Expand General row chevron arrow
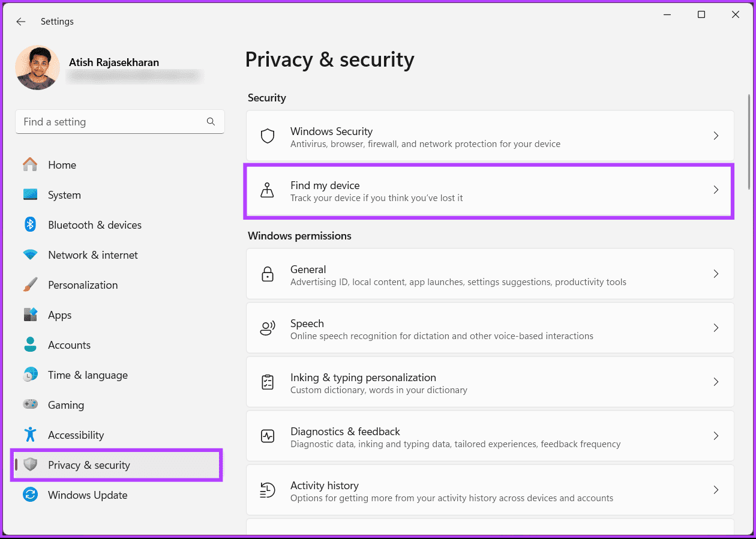The height and width of the screenshot is (539, 756). coord(716,274)
